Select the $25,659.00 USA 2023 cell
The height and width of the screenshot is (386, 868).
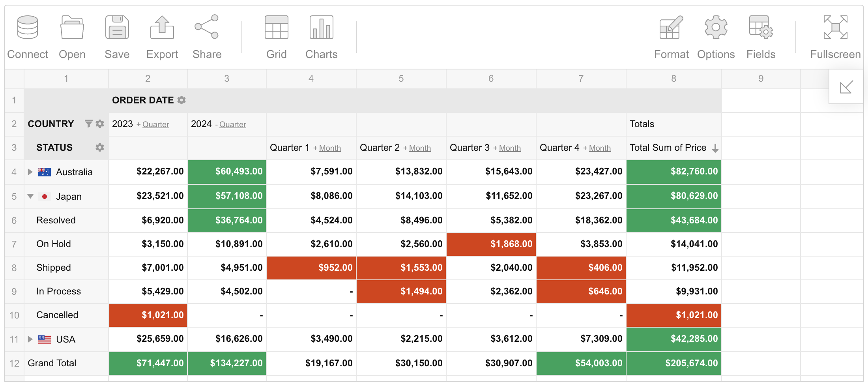[148, 339]
